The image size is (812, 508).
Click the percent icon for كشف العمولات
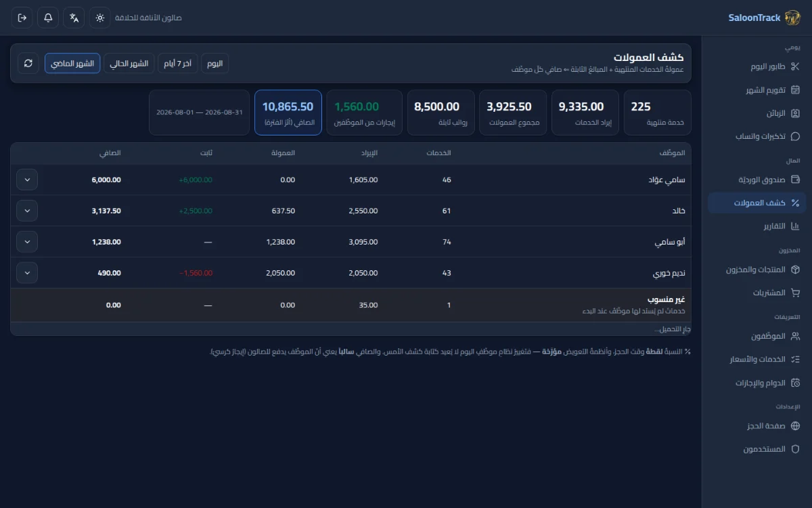tap(795, 203)
